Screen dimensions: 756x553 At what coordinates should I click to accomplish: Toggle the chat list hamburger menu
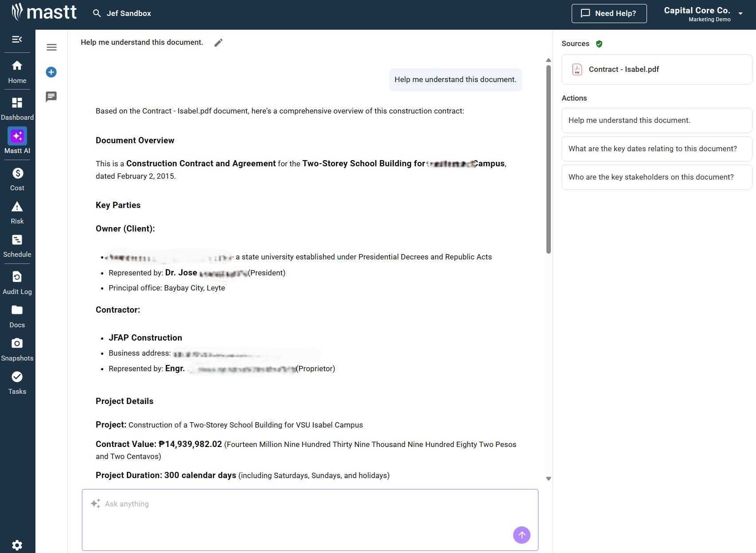tap(51, 47)
